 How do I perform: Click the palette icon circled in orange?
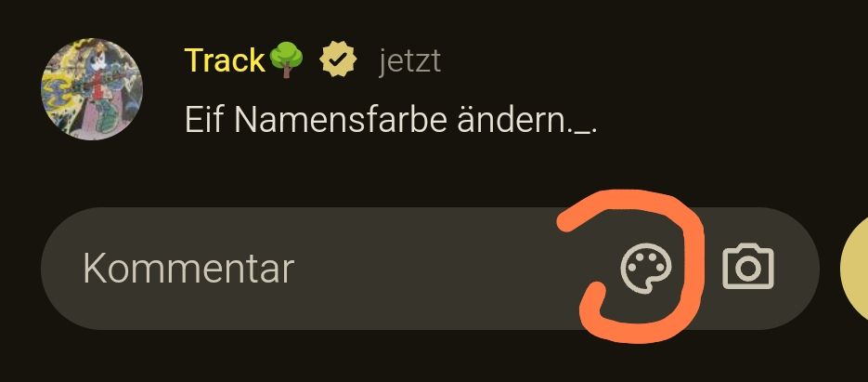646,269
